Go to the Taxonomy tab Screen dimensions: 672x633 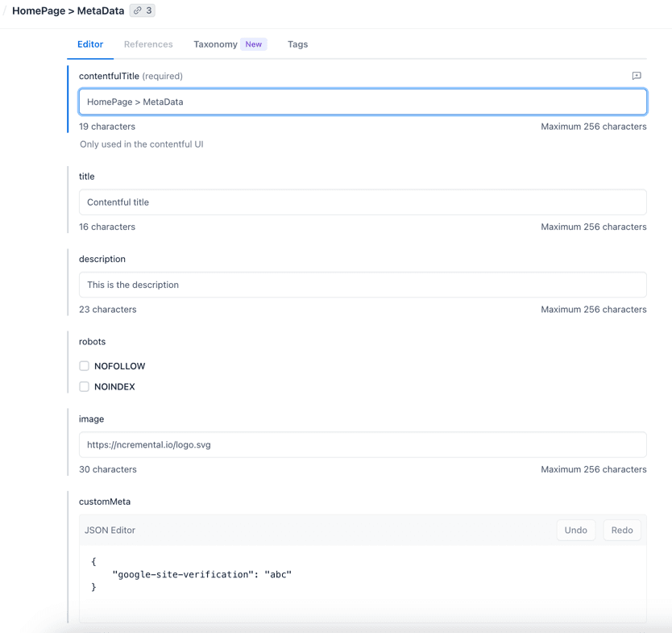click(215, 44)
